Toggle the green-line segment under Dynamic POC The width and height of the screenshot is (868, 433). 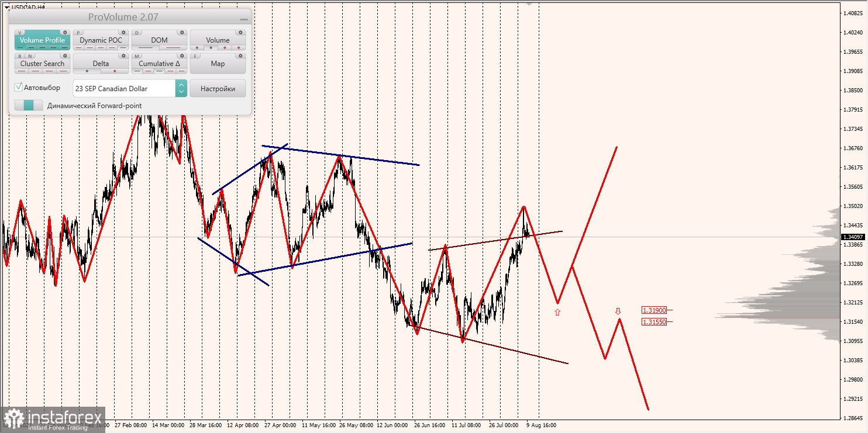[x=123, y=47]
